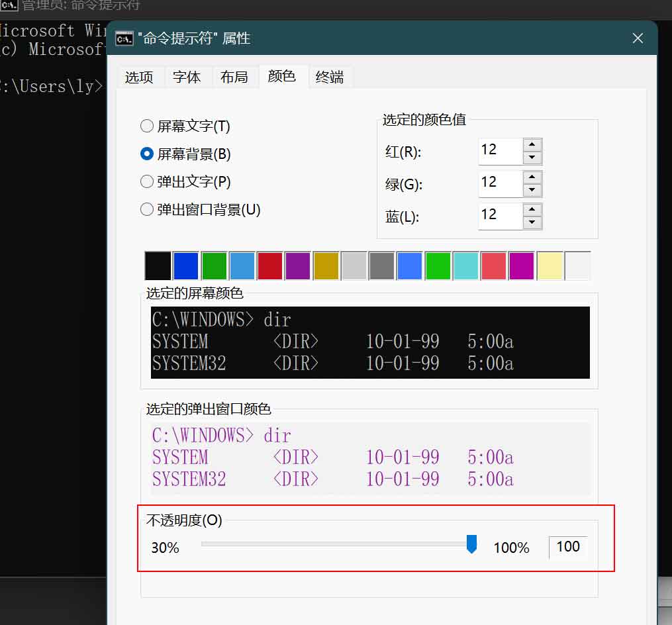Image resolution: width=672 pixels, height=625 pixels.
Task: Open the 字体 tab
Action: click(187, 77)
